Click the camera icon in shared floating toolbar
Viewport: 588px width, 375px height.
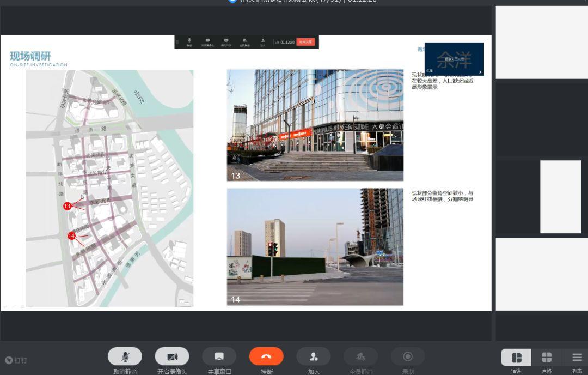(x=208, y=41)
